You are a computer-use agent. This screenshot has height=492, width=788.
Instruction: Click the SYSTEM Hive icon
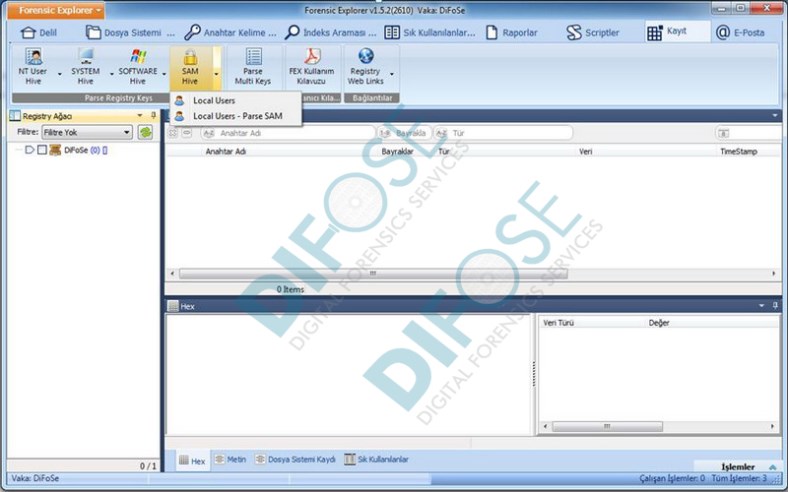(x=85, y=58)
